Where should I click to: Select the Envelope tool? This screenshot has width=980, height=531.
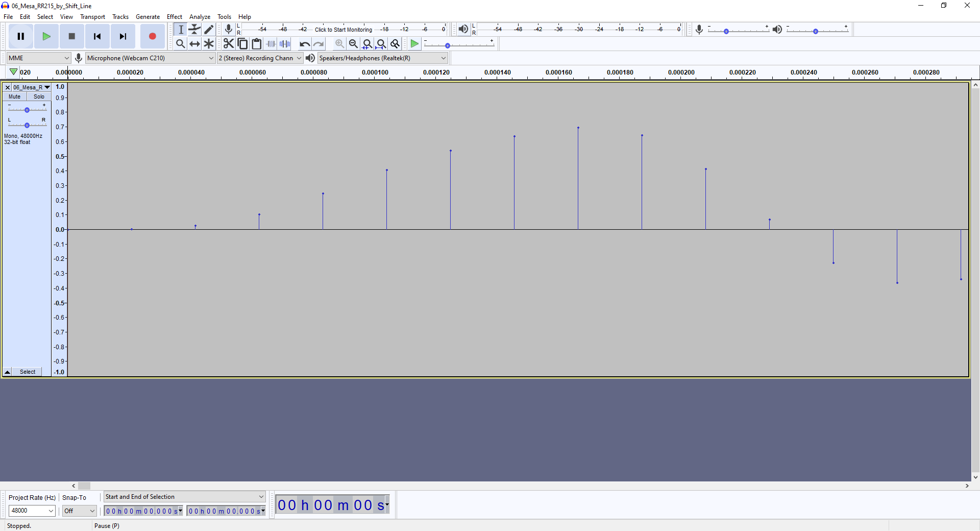point(194,30)
